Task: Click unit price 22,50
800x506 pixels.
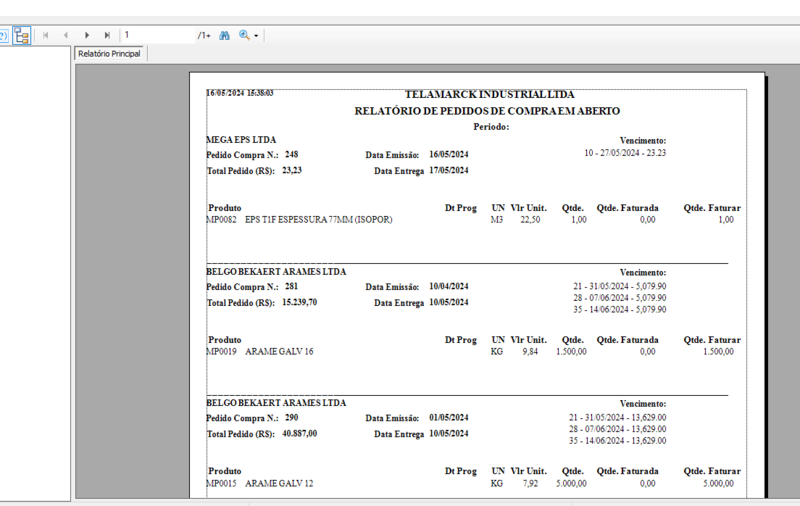Action: tap(530, 220)
